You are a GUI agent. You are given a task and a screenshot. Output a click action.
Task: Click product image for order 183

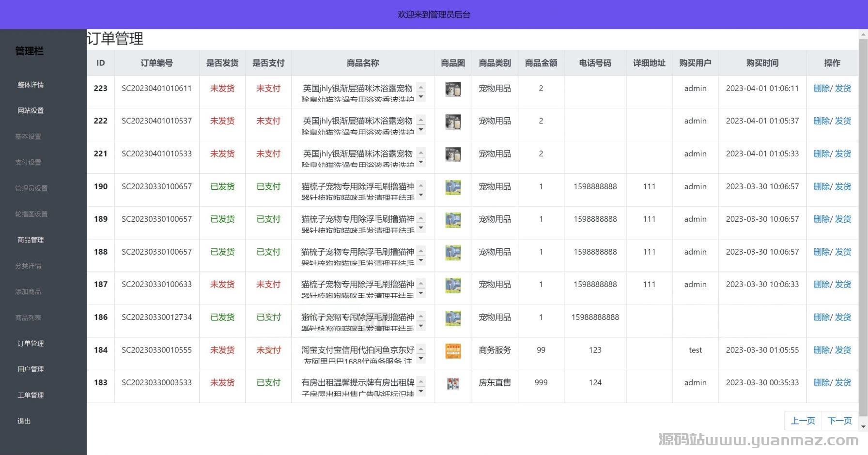point(453,383)
